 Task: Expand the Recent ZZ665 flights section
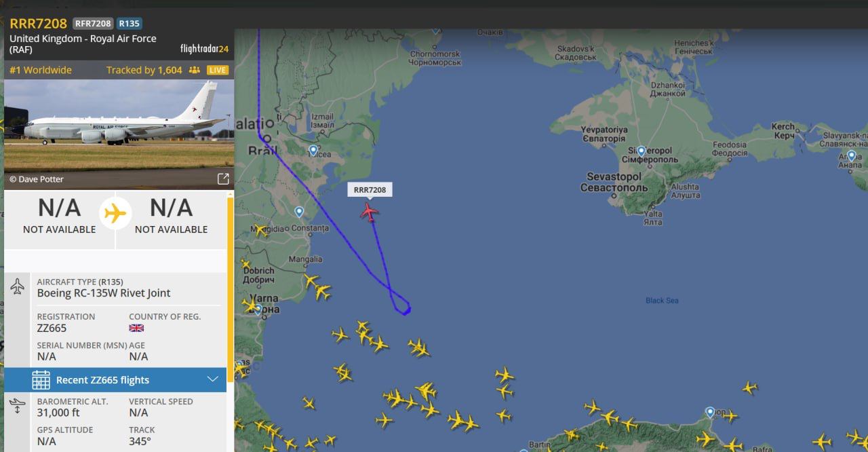115,380
